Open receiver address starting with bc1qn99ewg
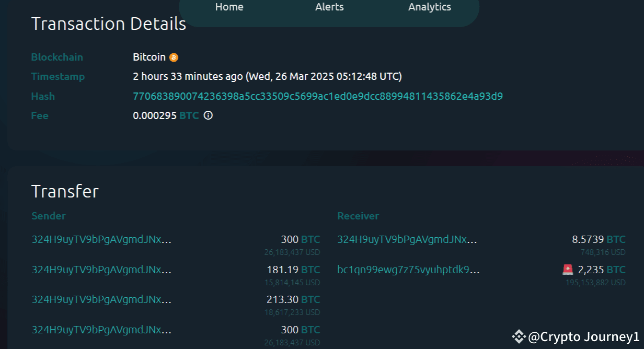Image resolution: width=644 pixels, height=349 pixels. [408, 270]
